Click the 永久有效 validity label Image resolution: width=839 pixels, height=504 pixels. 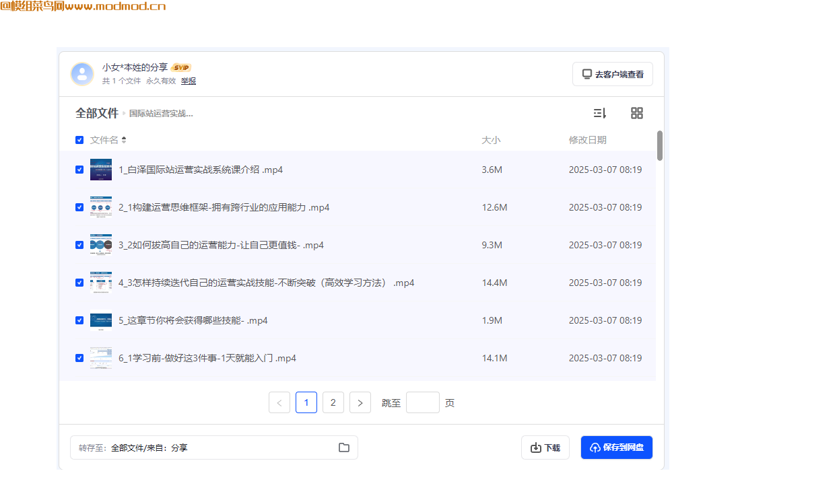pos(161,81)
